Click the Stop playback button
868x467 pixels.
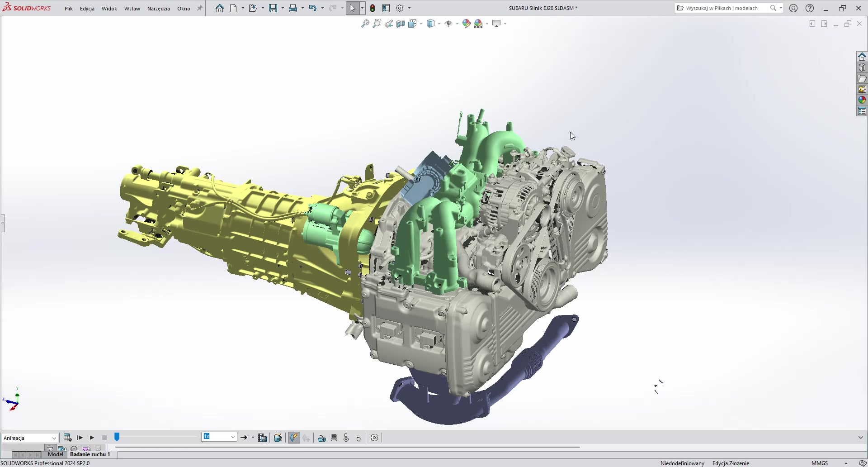pyautogui.click(x=104, y=438)
